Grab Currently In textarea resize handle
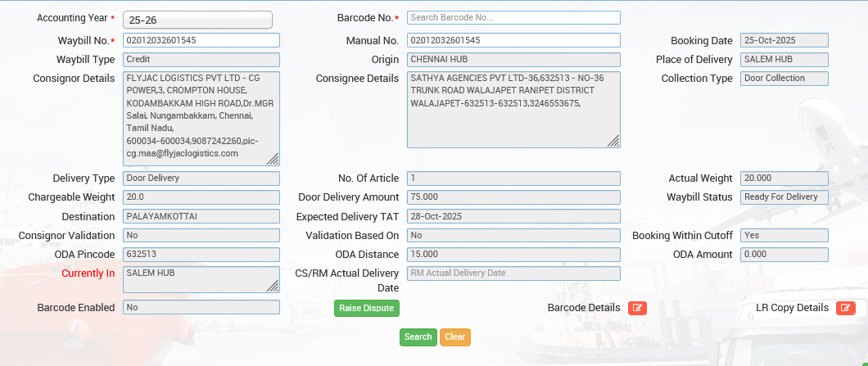Viewport: 868px width, 366px height. click(273, 286)
